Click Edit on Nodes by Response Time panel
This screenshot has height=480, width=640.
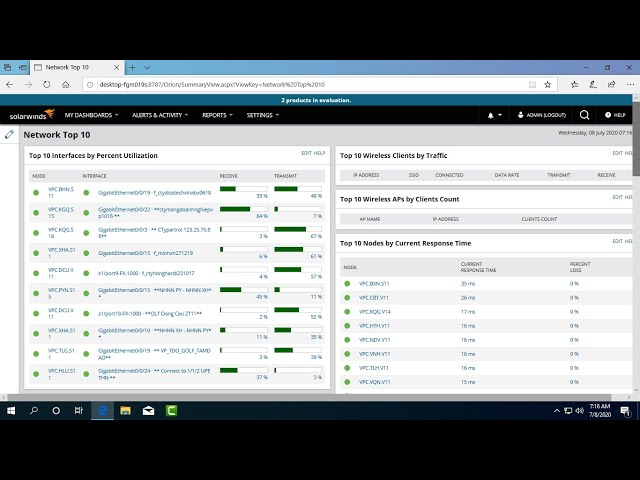coord(617,241)
